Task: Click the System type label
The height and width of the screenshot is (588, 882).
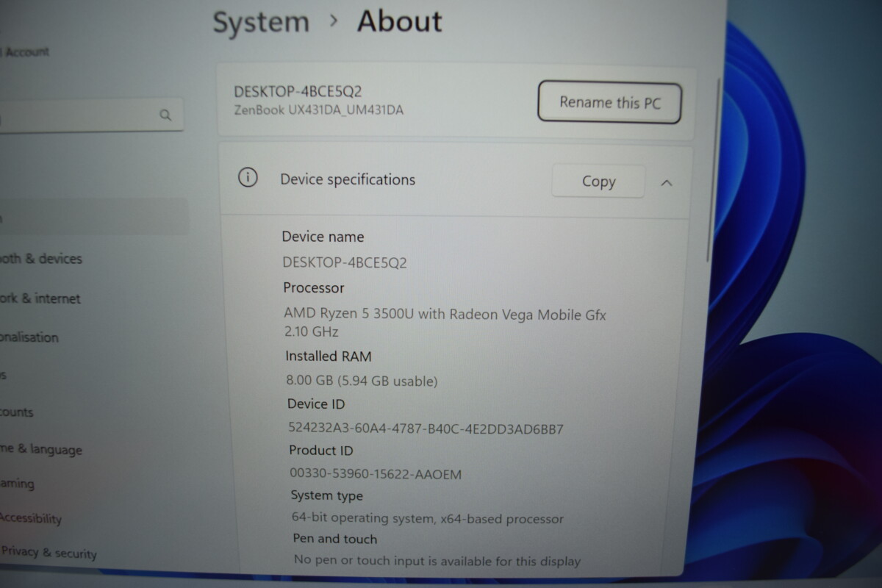Action: (327, 495)
